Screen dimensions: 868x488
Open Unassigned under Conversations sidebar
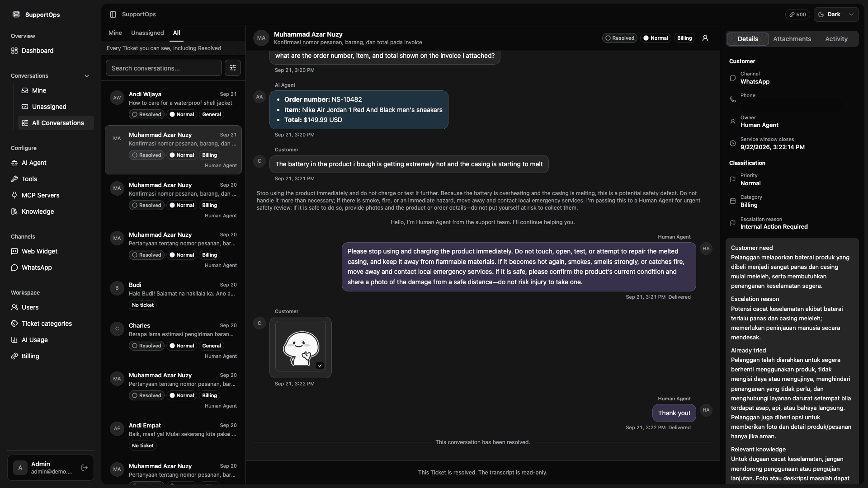pos(56,107)
